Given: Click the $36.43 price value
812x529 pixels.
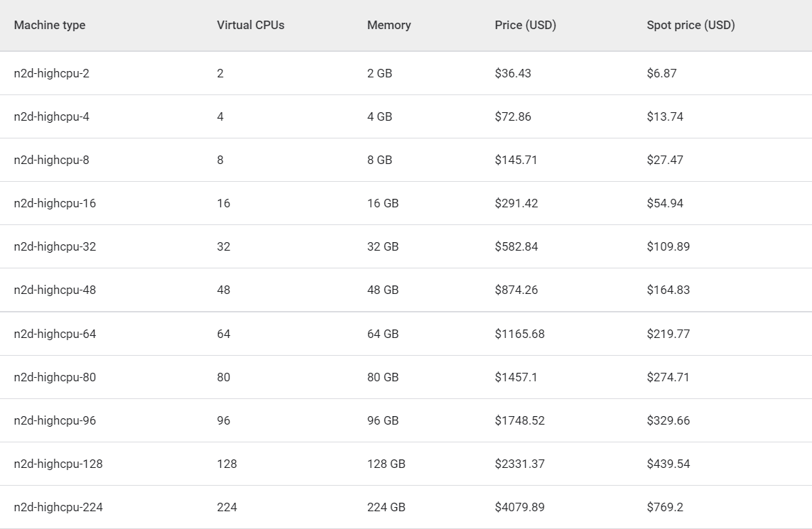Looking at the screenshot, I should pos(513,74).
